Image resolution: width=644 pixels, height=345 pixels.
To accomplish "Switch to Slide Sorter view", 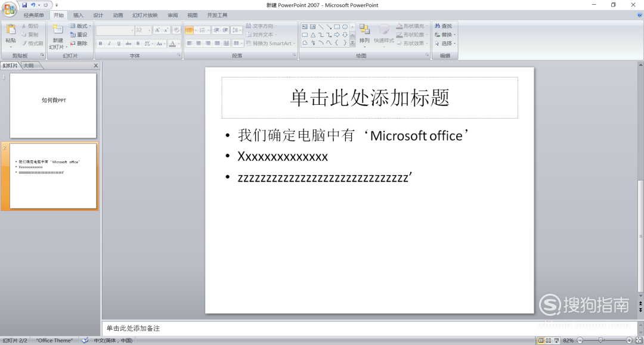I will [x=549, y=340].
